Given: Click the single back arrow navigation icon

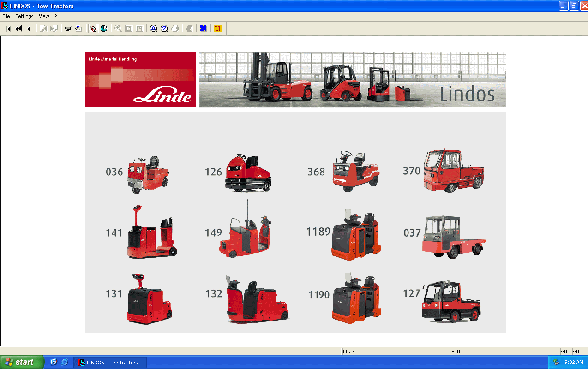Looking at the screenshot, I should 28,28.
